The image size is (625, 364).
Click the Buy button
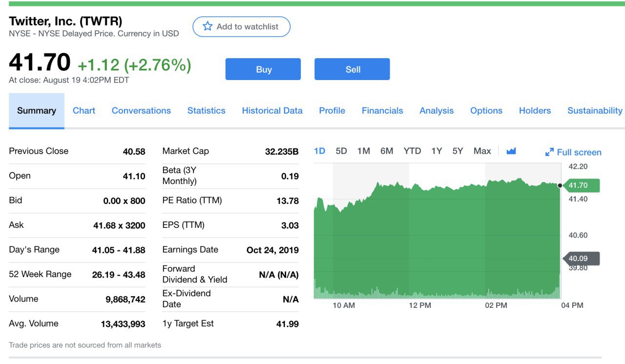pos(263,69)
